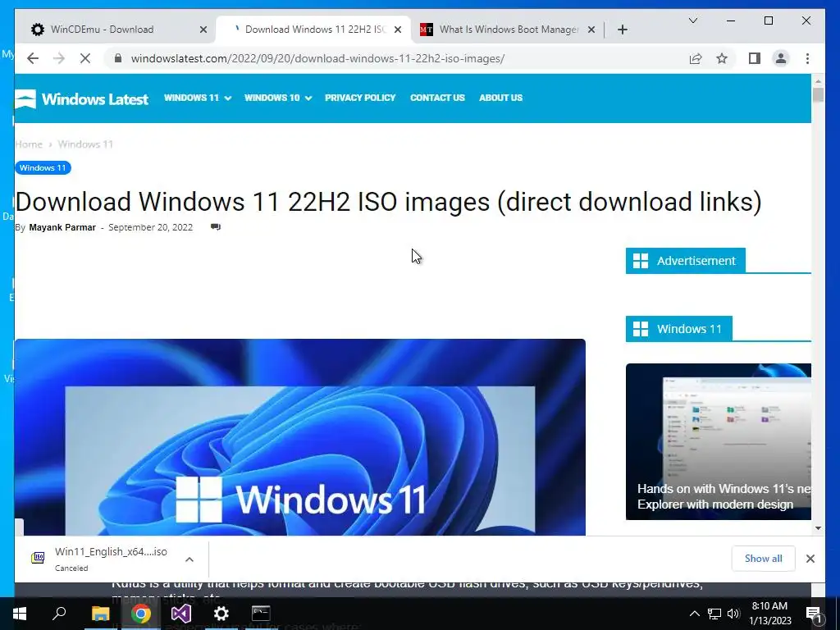Click the Chrome taskbar icon
The height and width of the screenshot is (630, 840).
pos(140,614)
